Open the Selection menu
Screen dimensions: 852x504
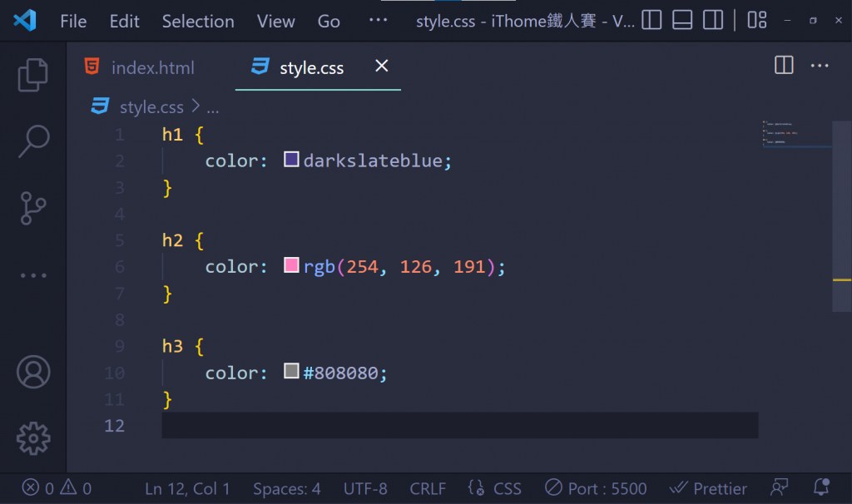coord(198,22)
